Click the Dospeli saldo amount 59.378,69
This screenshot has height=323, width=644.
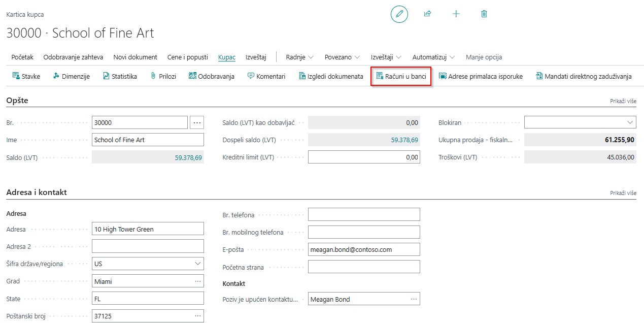click(404, 140)
